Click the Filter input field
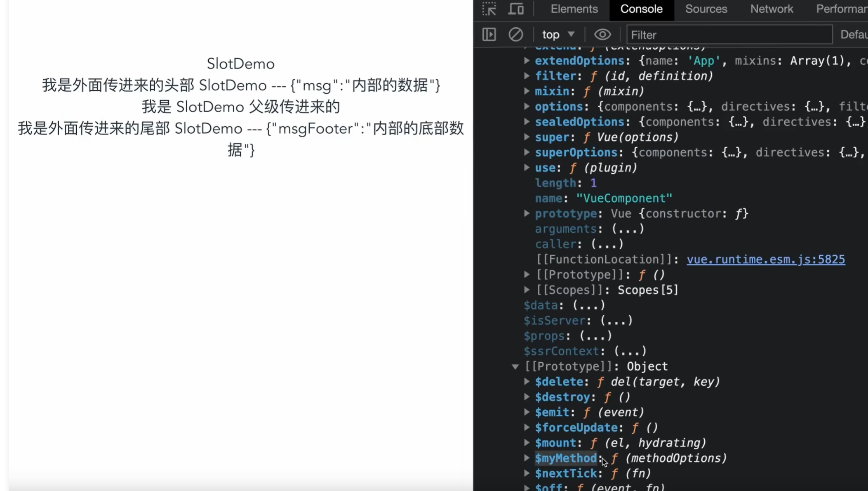The width and height of the screenshot is (868, 491). 729,35
